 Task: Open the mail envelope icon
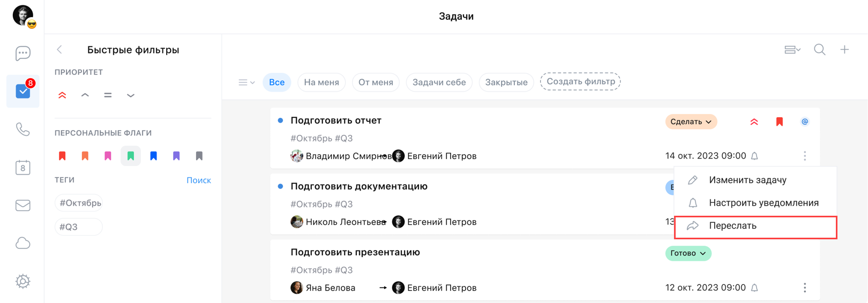pyautogui.click(x=23, y=206)
